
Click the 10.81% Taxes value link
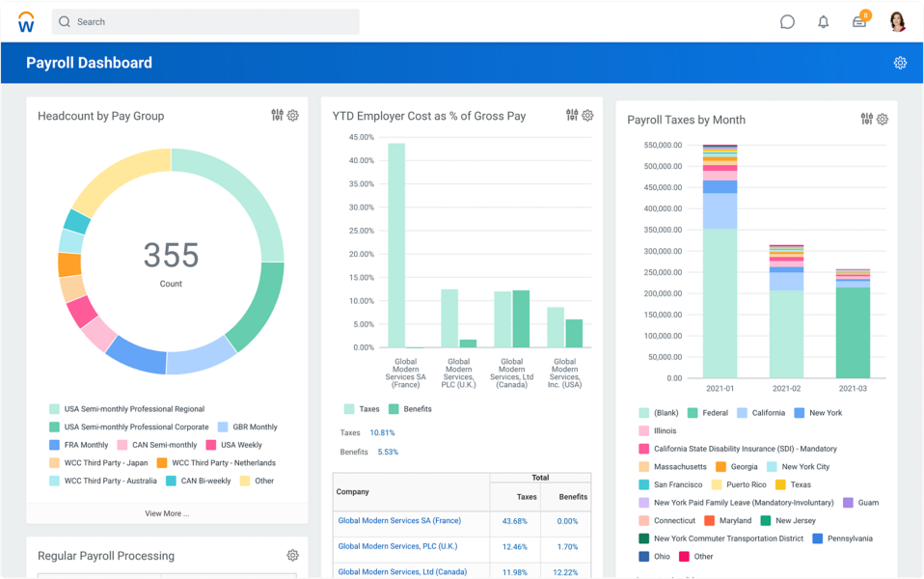pyautogui.click(x=382, y=433)
